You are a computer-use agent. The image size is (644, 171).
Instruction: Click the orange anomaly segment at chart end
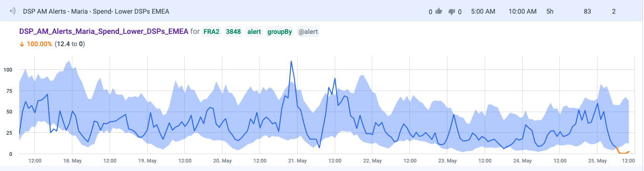click(622, 151)
